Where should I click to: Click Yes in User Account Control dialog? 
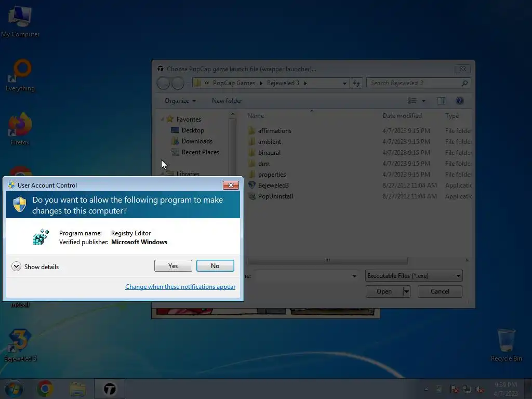[173, 265]
